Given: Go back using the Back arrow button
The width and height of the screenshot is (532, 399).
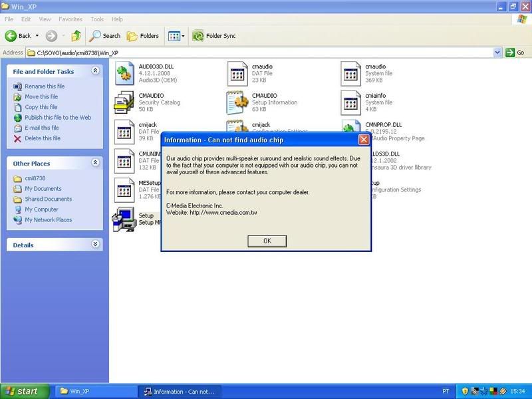Looking at the screenshot, I should pos(18,36).
